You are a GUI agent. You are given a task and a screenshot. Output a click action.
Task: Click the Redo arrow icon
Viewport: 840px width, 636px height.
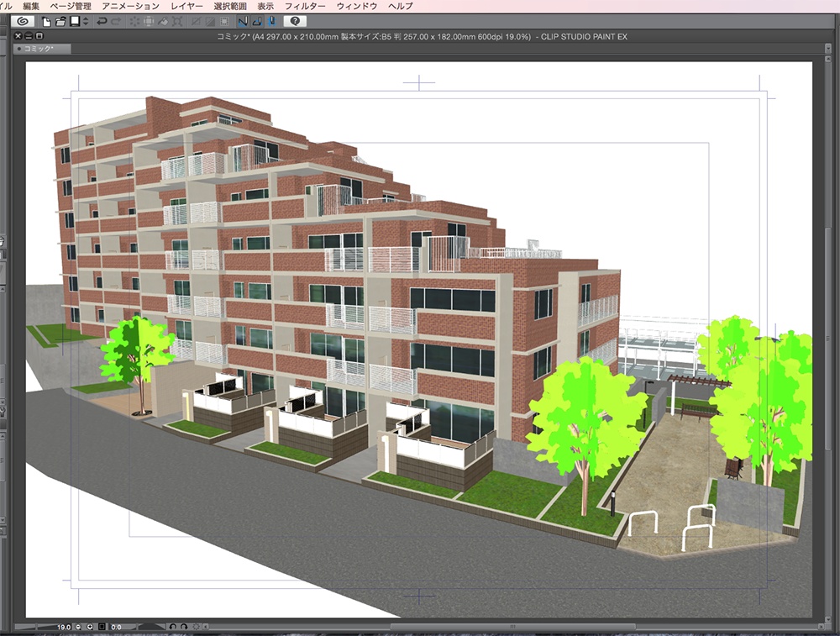coord(115,22)
